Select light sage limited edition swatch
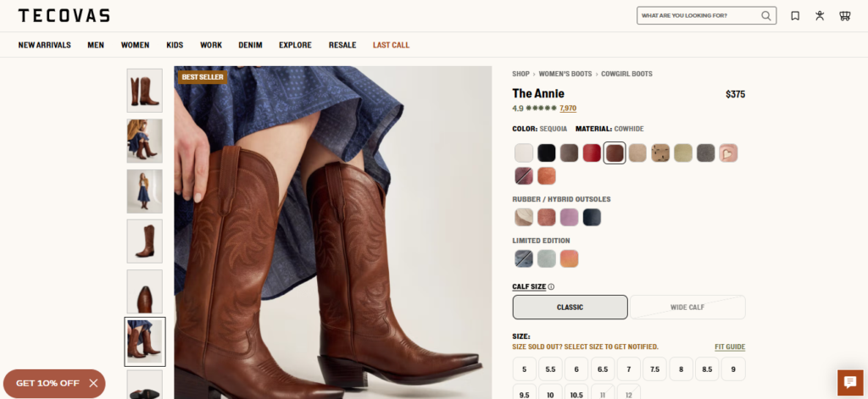This screenshot has height=399, width=868. coord(547,258)
